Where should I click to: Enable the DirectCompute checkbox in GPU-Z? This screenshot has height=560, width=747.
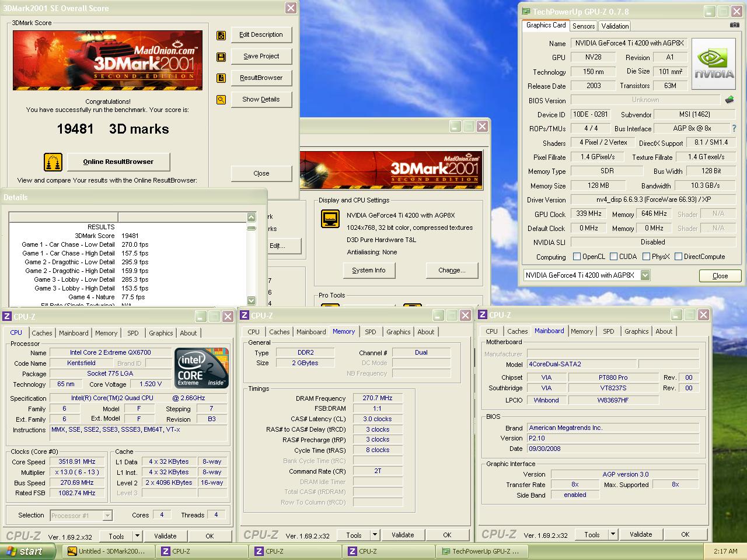click(x=678, y=257)
